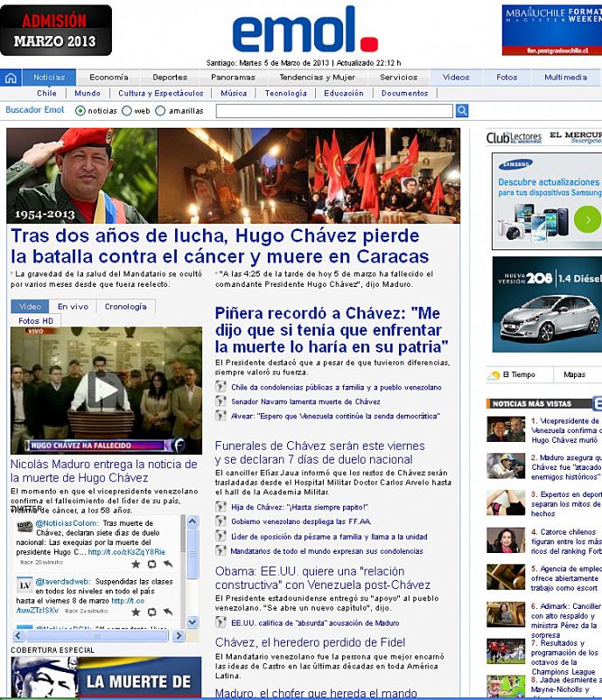Go to Cultura y Espectáculos subsection
Screen dimensions: 602x700
(x=161, y=94)
